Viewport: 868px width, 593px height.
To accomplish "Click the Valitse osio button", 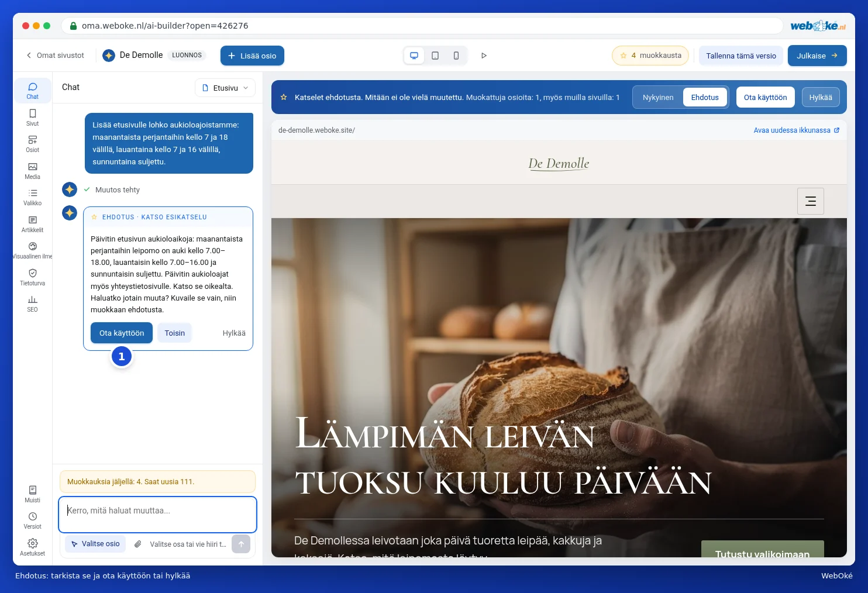I will 95,544.
